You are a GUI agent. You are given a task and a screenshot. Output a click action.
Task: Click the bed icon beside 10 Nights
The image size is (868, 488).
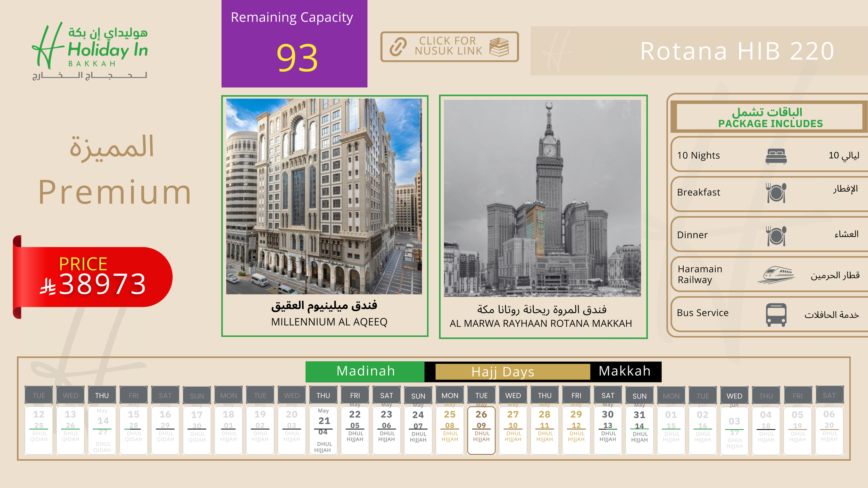pyautogui.click(x=776, y=156)
